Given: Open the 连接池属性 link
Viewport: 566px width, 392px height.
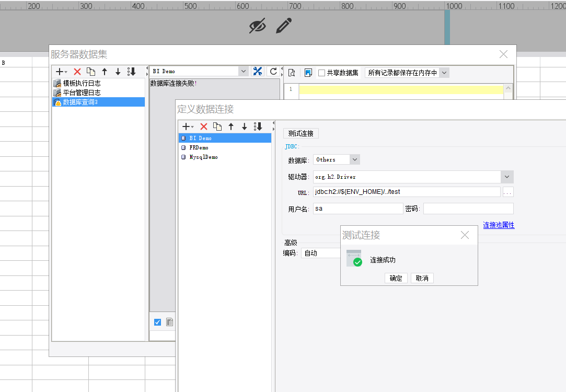Looking at the screenshot, I should click(499, 225).
